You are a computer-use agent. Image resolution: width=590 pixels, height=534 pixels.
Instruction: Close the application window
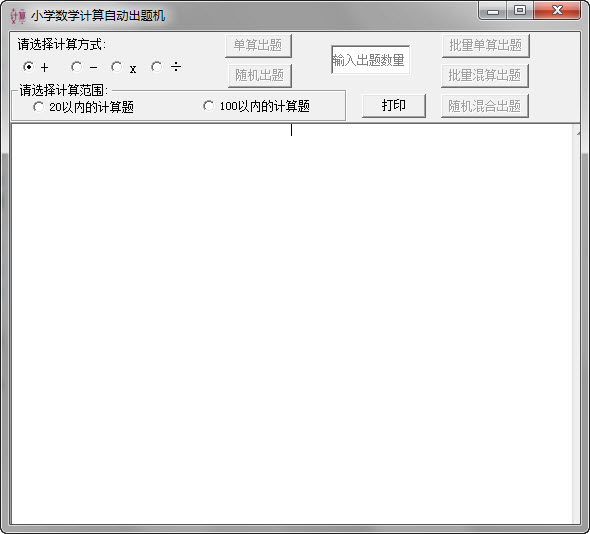click(557, 10)
